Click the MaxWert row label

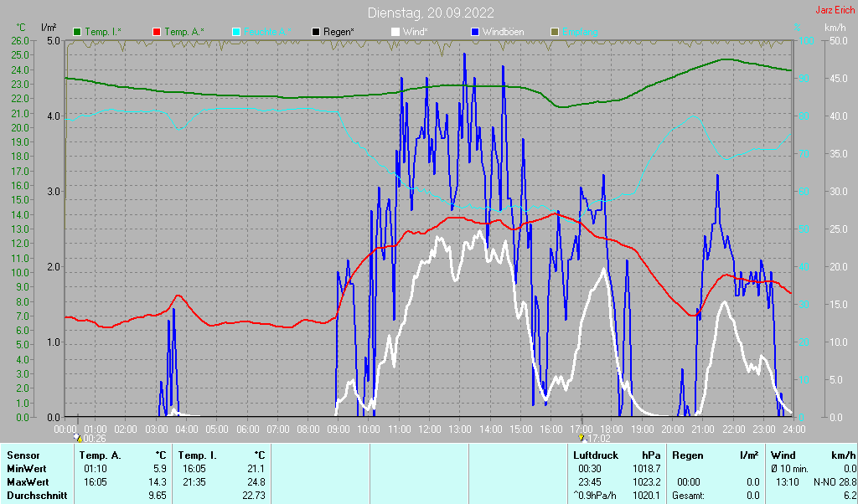[x=28, y=483]
